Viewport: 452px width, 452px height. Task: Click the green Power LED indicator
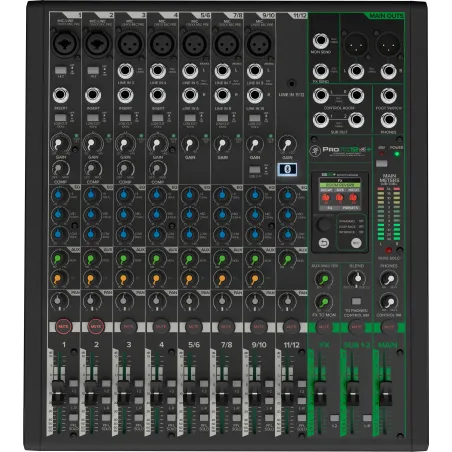point(396,154)
